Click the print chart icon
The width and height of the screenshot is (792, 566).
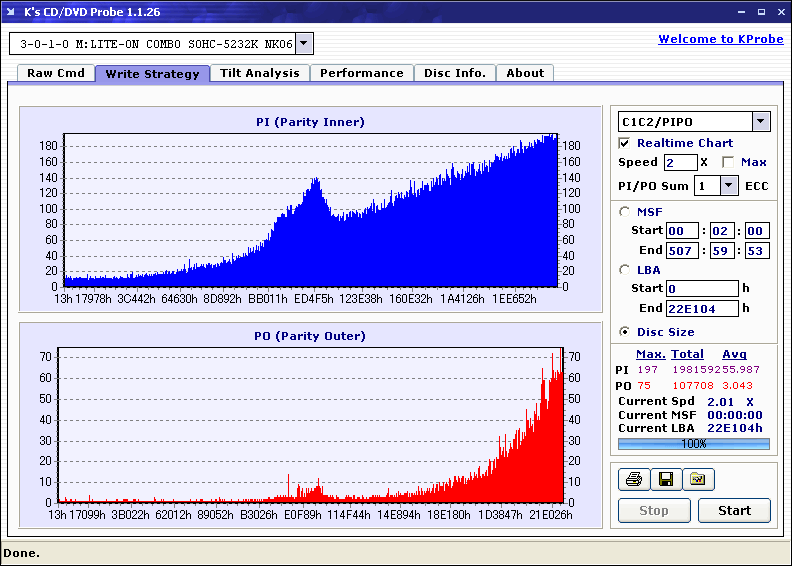[634, 479]
